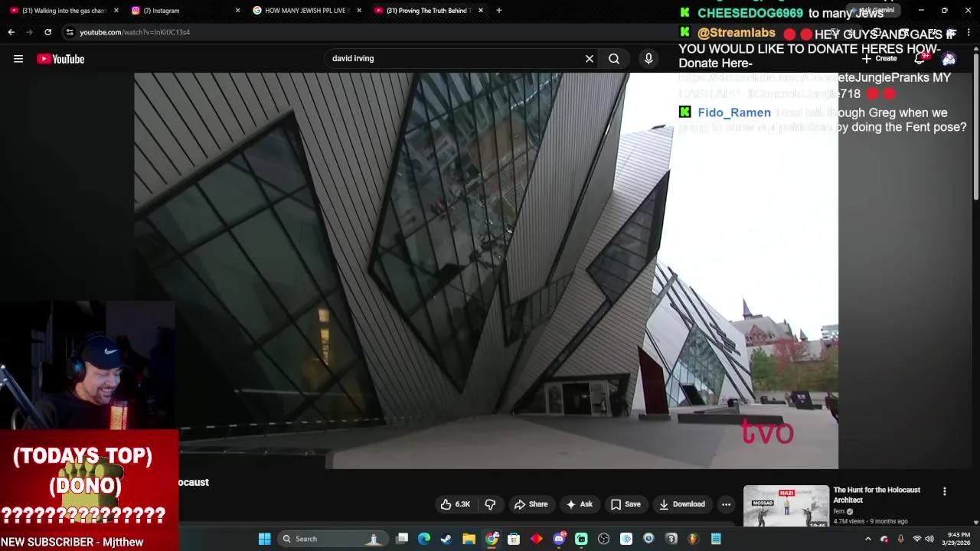Launch Microsoft Edge from the taskbar

click(x=424, y=539)
